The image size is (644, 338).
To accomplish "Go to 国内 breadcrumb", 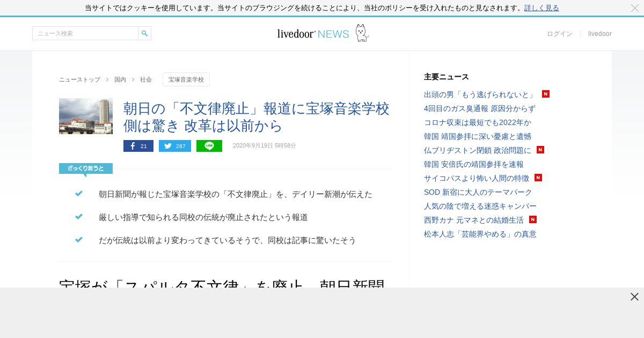I will (120, 79).
